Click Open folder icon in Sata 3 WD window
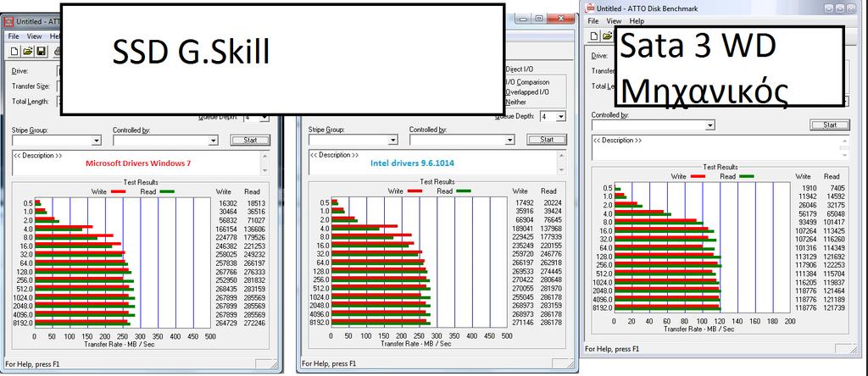 [x=607, y=36]
